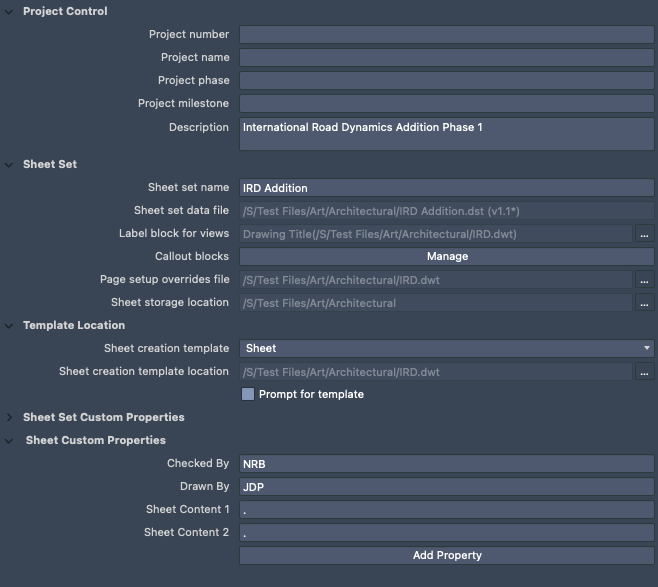Screen dimensions: 658x587
Task: Enable the Prompt for template checkbox
Action: [x=248, y=394]
